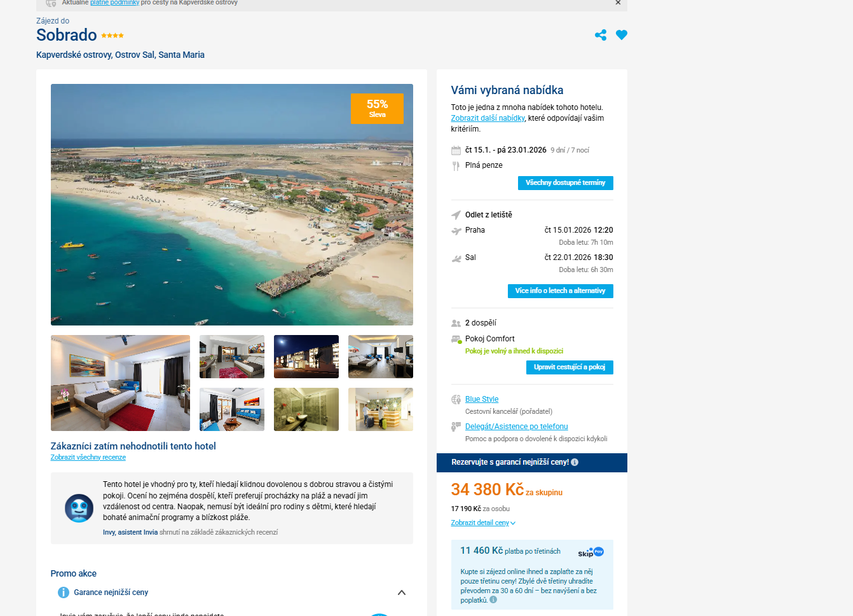Viewport: 853px width, 616px height.
Task: Click the info icon beside lowest price guarantee
Action: pos(575,462)
